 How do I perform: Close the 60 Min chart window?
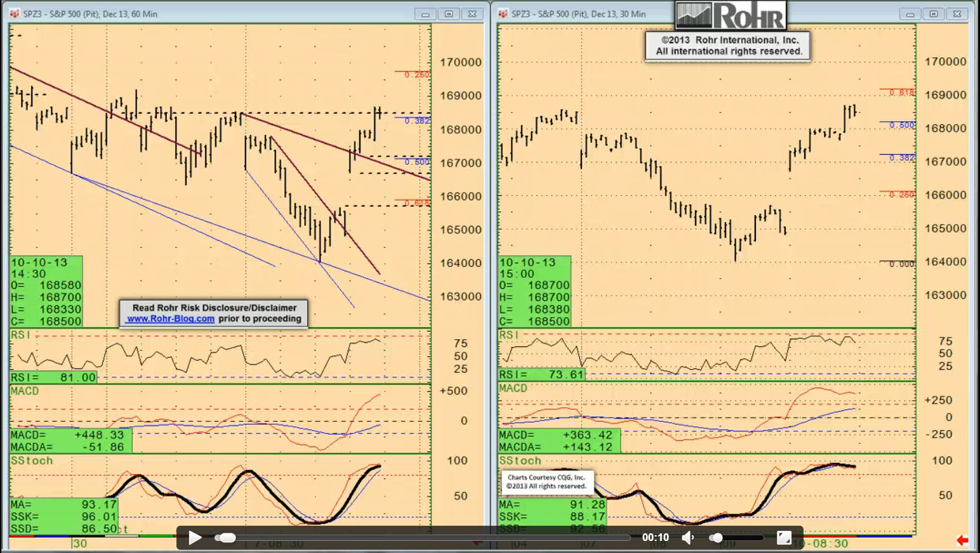click(472, 14)
